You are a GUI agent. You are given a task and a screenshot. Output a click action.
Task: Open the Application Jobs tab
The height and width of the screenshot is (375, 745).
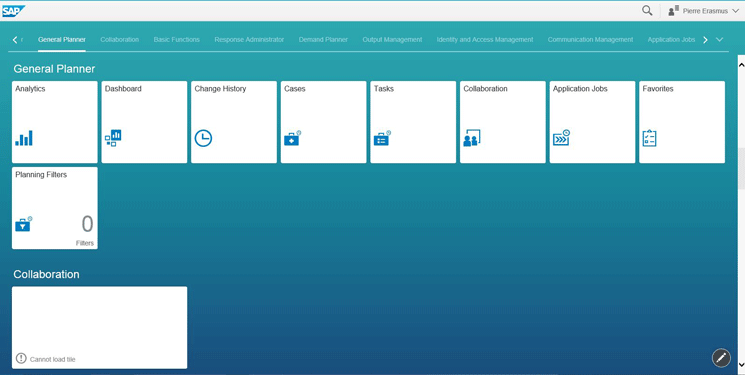[671, 39]
